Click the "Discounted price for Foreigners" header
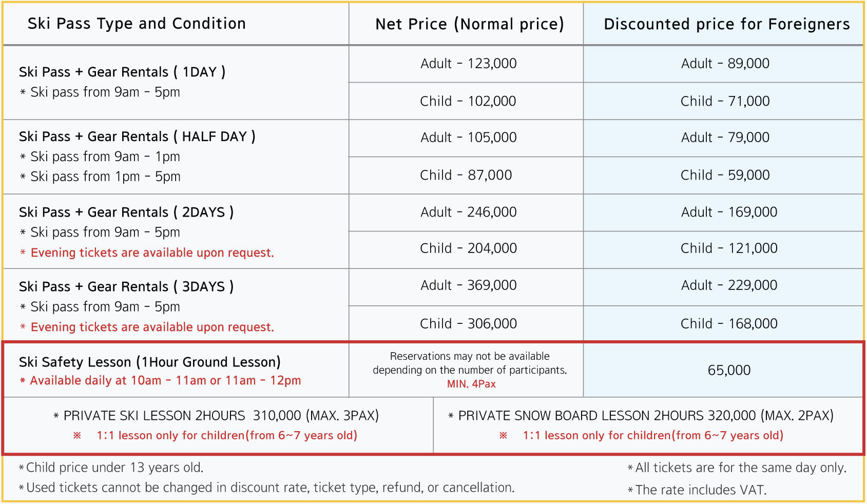The image size is (867, 504). point(726,24)
